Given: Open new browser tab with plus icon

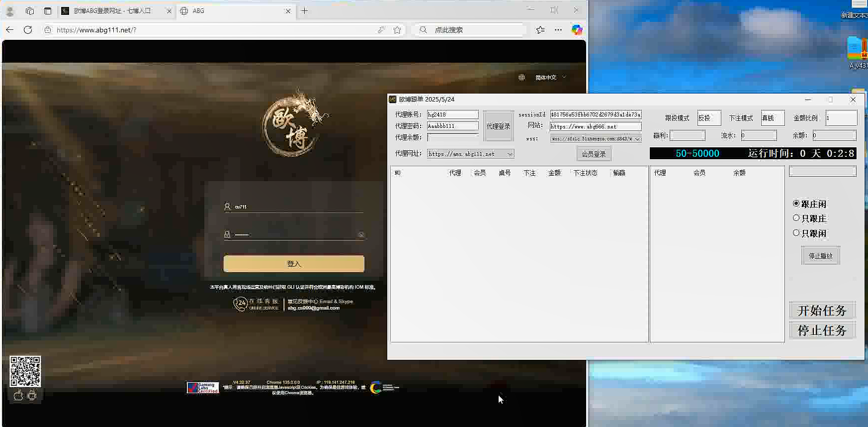Looking at the screenshot, I should [304, 11].
